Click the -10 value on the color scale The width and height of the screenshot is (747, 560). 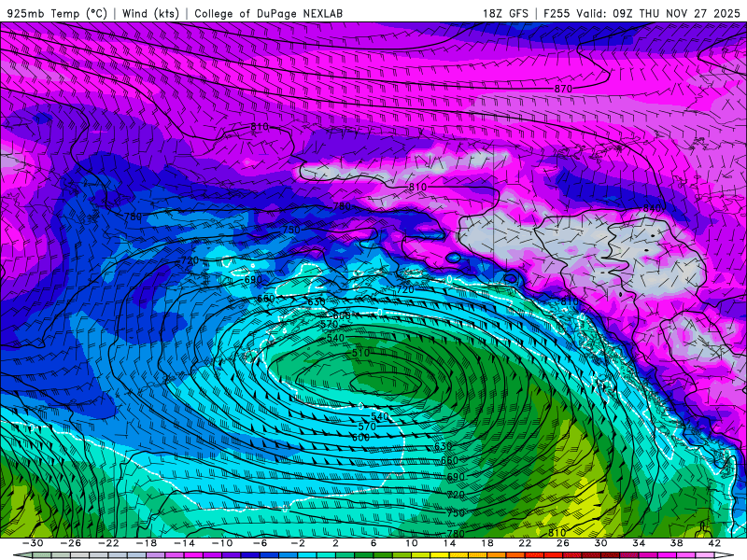pos(222,543)
